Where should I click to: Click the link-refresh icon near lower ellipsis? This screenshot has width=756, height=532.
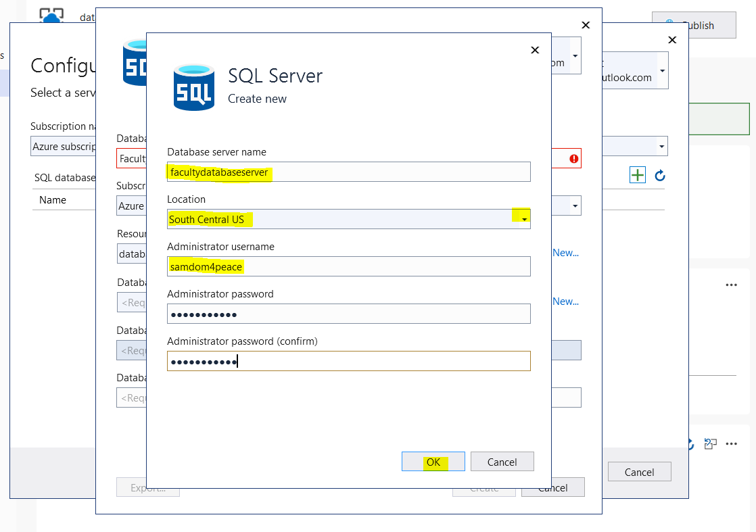coord(710,444)
